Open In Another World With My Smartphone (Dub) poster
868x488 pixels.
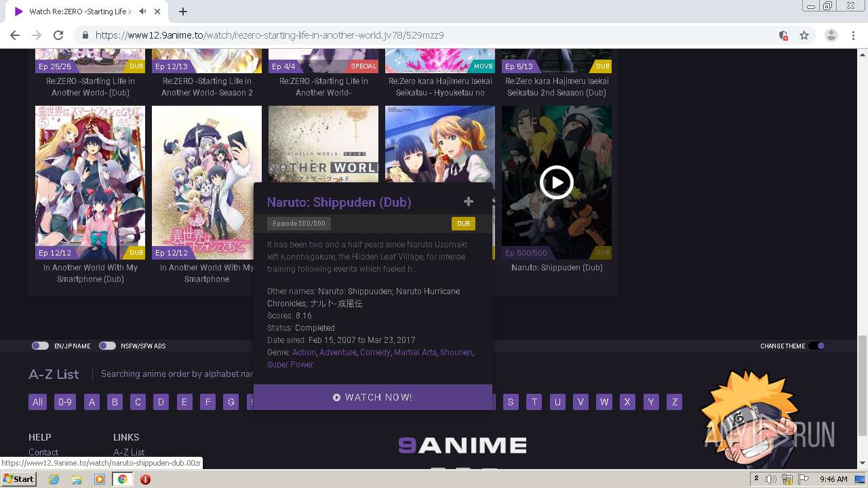[90, 182]
